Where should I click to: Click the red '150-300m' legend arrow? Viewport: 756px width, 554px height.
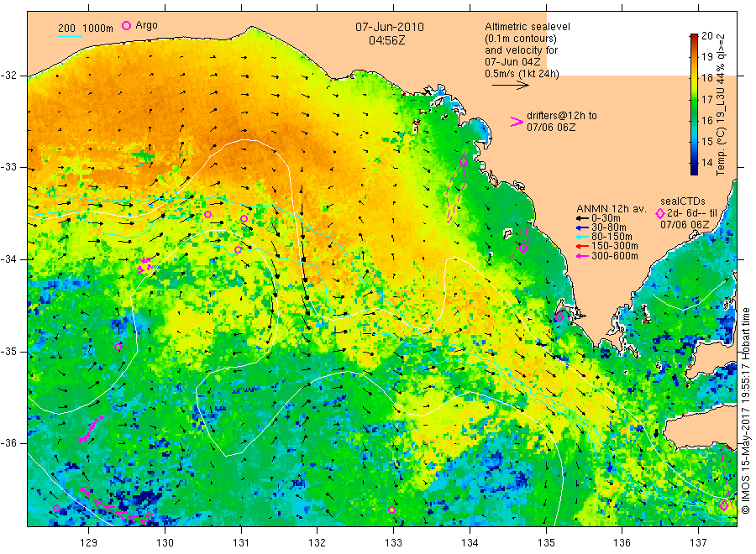coord(582,246)
